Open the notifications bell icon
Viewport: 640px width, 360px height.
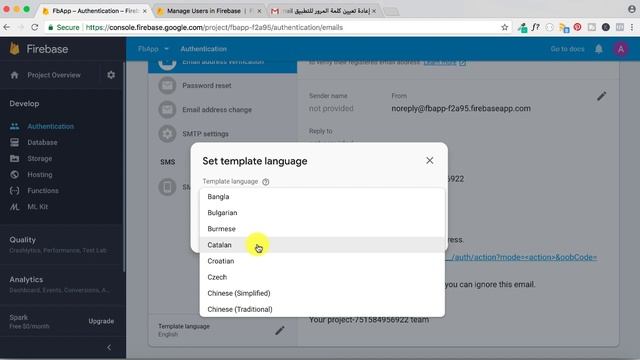coord(598,49)
